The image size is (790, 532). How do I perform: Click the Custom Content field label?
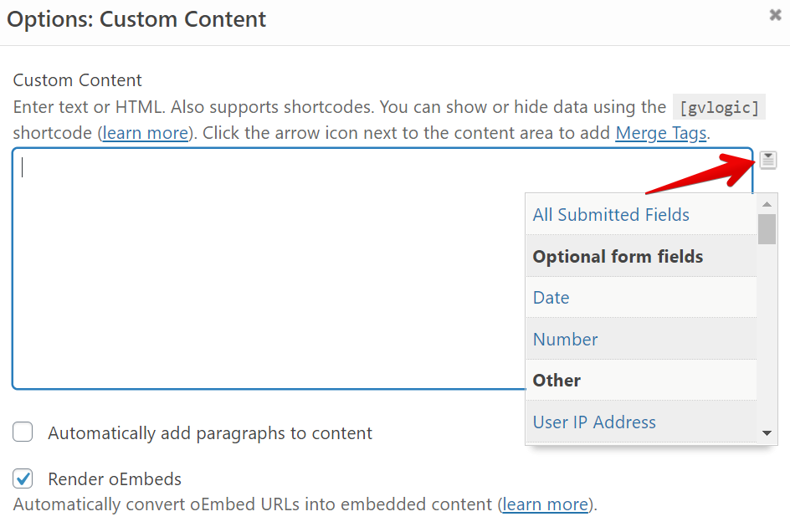tap(78, 80)
